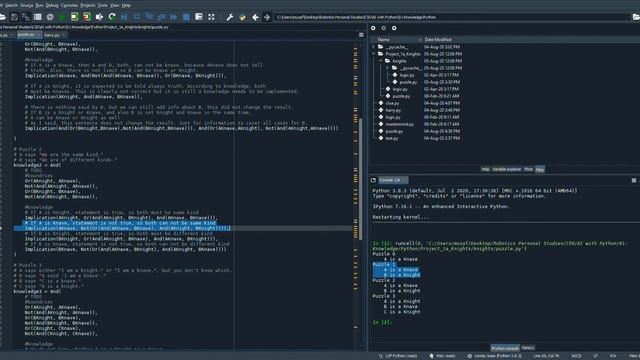Click the step return debug icon
Image resolution: width=640 pixels, height=360 pixels.
coord(161,17)
